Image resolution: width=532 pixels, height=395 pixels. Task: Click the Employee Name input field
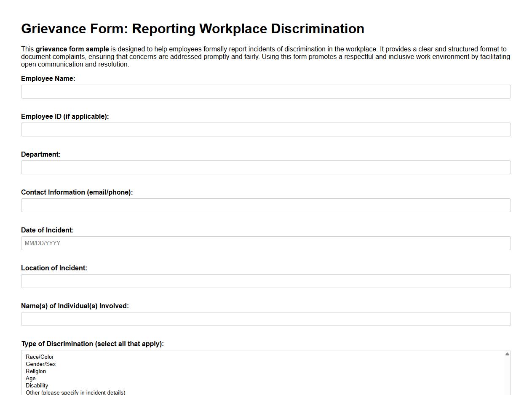click(x=265, y=91)
